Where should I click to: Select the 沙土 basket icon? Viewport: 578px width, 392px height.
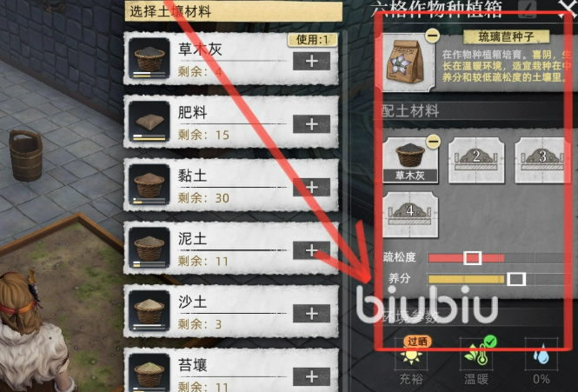coord(149,310)
